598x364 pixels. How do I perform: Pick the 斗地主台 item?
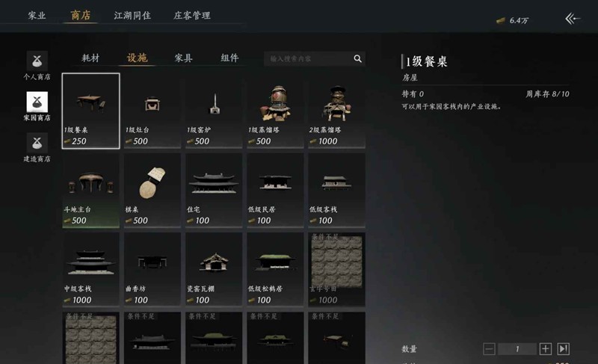[x=90, y=190]
